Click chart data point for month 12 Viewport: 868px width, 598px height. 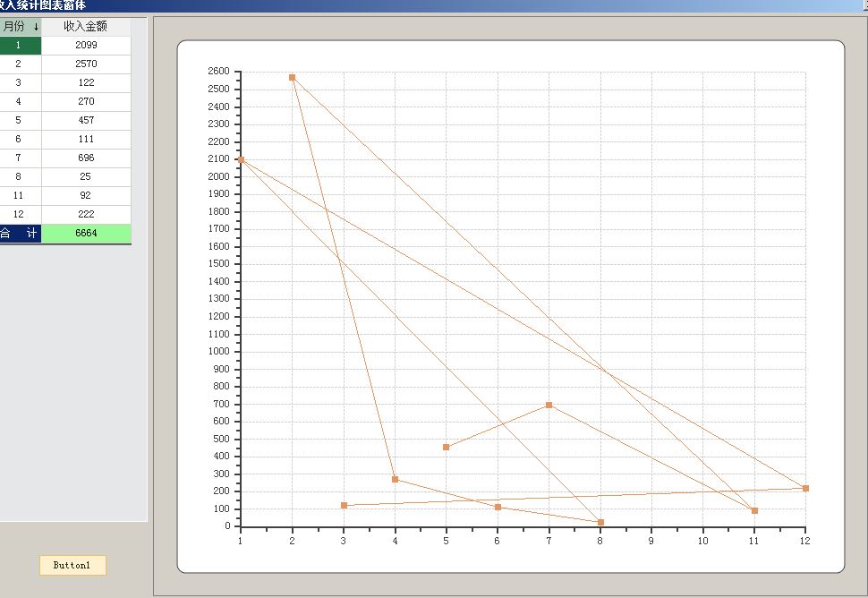[806, 489]
